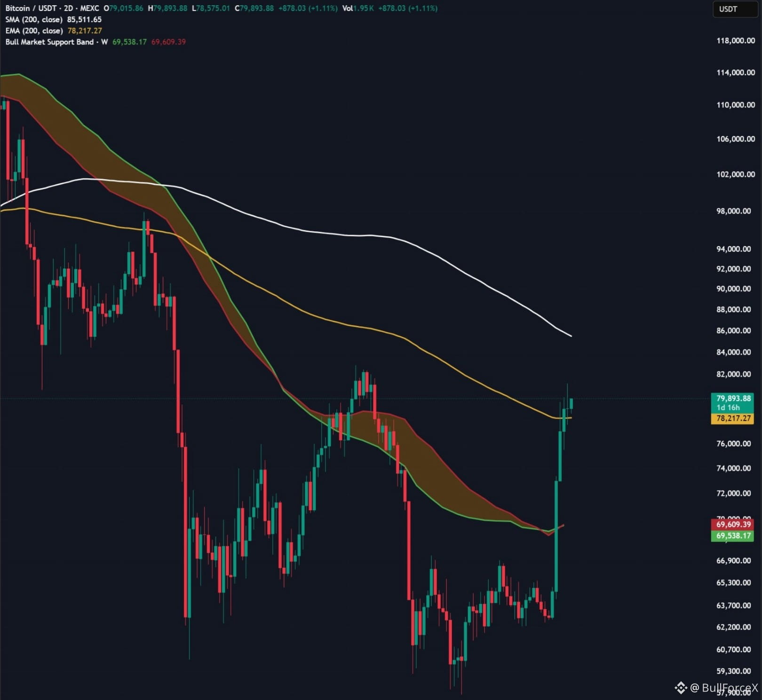Click the SMA value 85,511.65 in legend
Viewport: 762px width, 700px height.
[x=84, y=20]
